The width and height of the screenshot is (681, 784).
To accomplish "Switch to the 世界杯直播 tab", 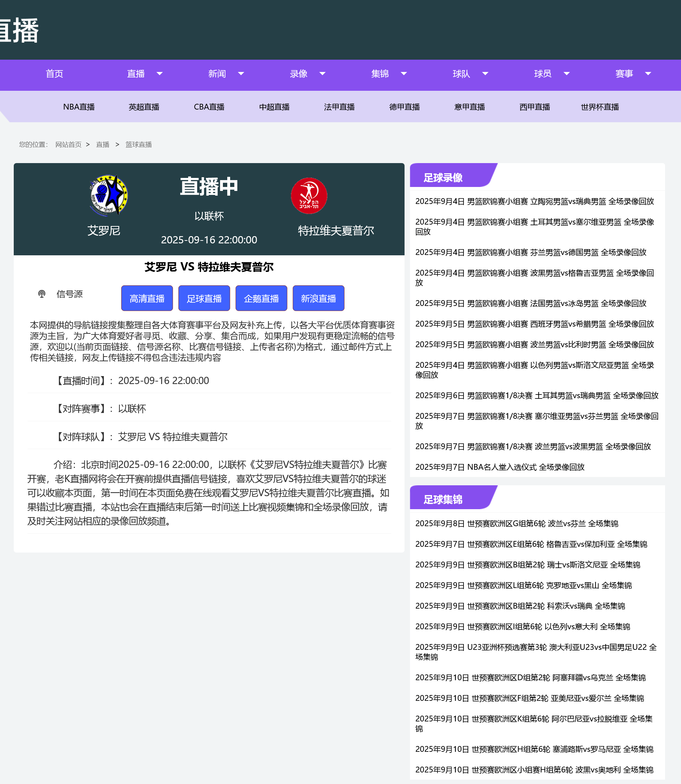I will pos(599,107).
